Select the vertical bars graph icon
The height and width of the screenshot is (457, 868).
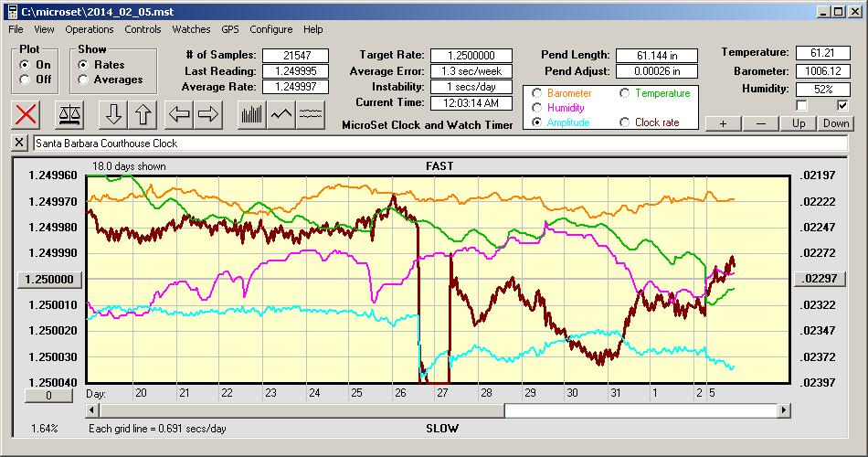coord(252,114)
